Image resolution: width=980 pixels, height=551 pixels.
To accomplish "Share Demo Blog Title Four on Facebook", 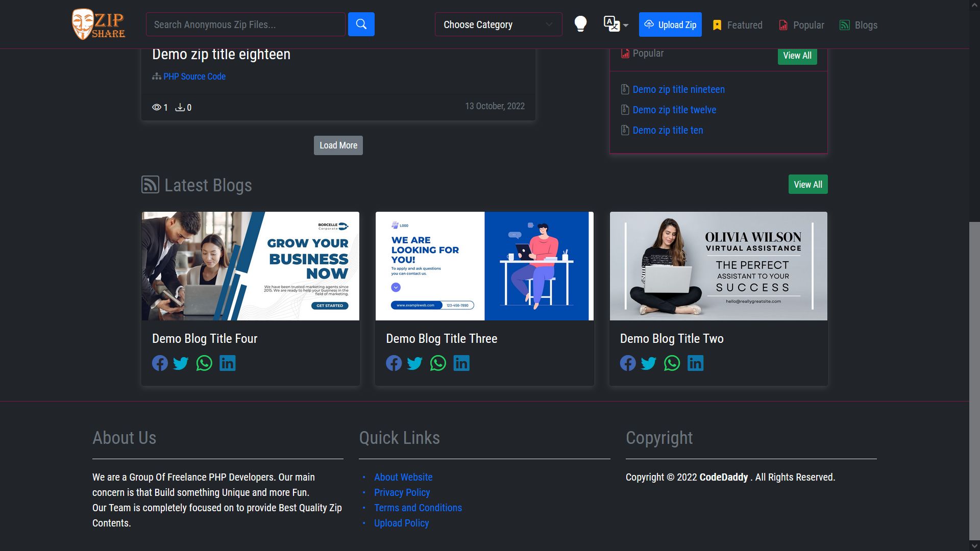I will [x=159, y=363].
